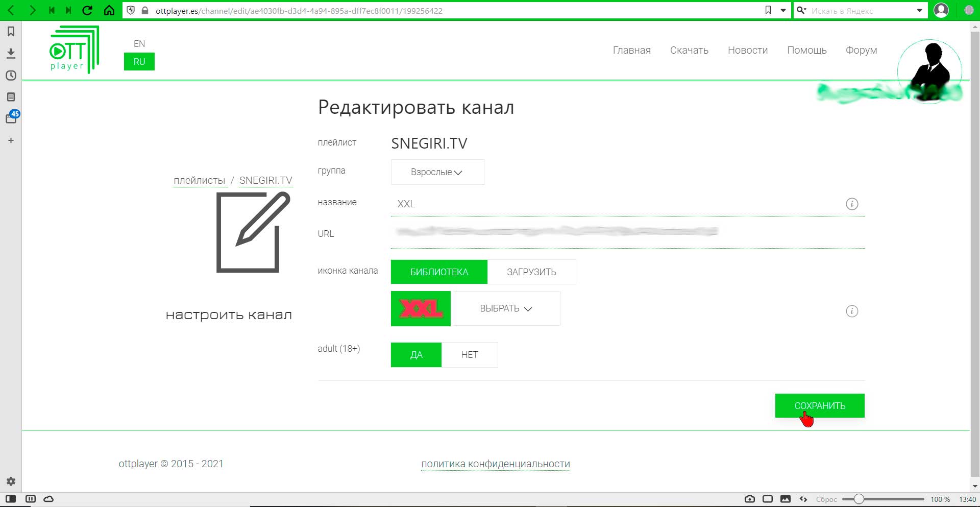Open the notes sidebar panel
Viewport: 980px width, 507px height.
pyautogui.click(x=11, y=97)
